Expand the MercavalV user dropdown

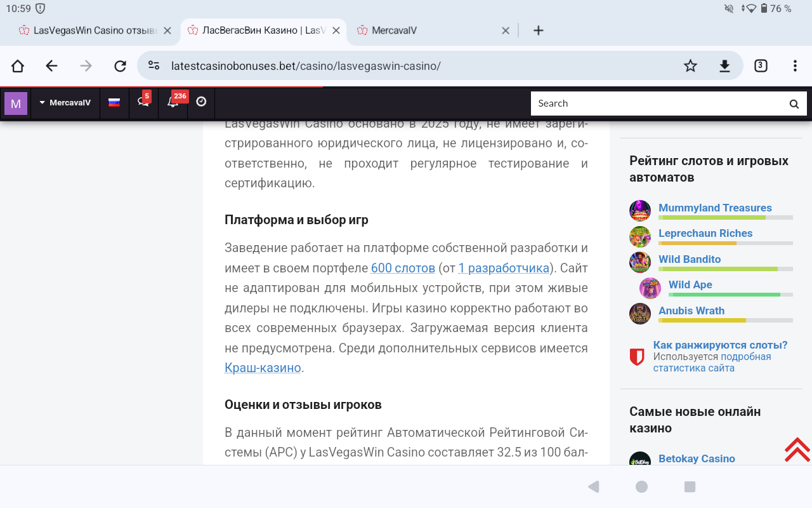click(65, 103)
